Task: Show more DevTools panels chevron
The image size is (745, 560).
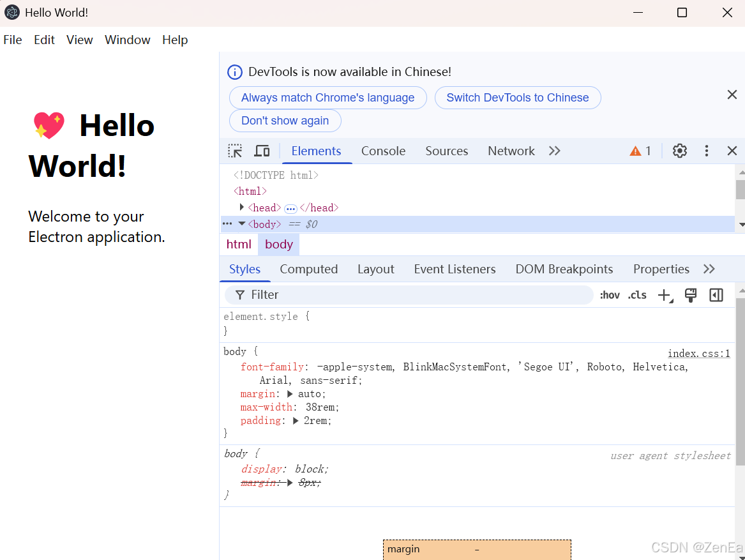Action: (555, 151)
